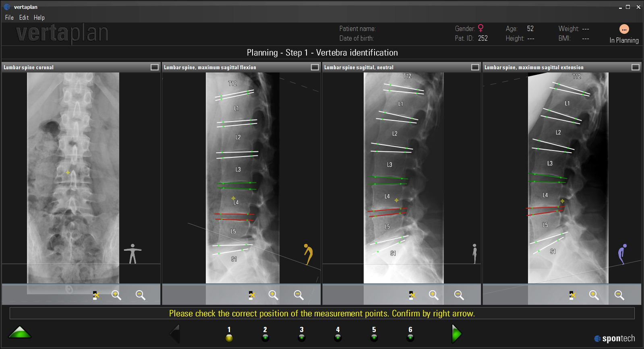
Task: Zoom in on the sagittal flexion view
Action: point(273,295)
